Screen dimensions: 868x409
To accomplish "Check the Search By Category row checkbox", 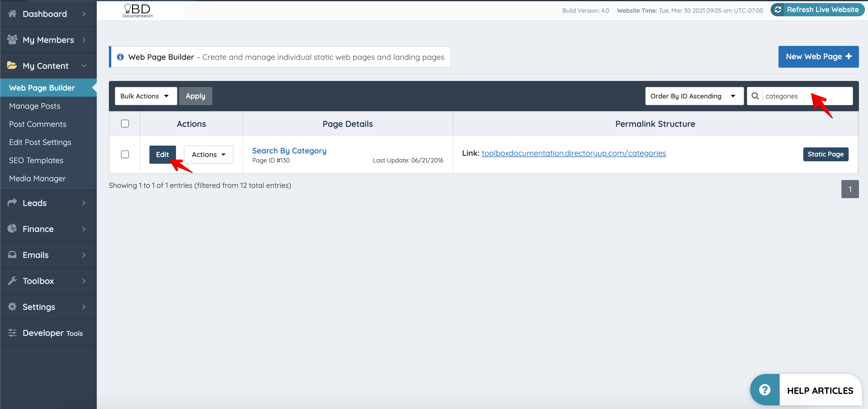I will click(x=125, y=154).
